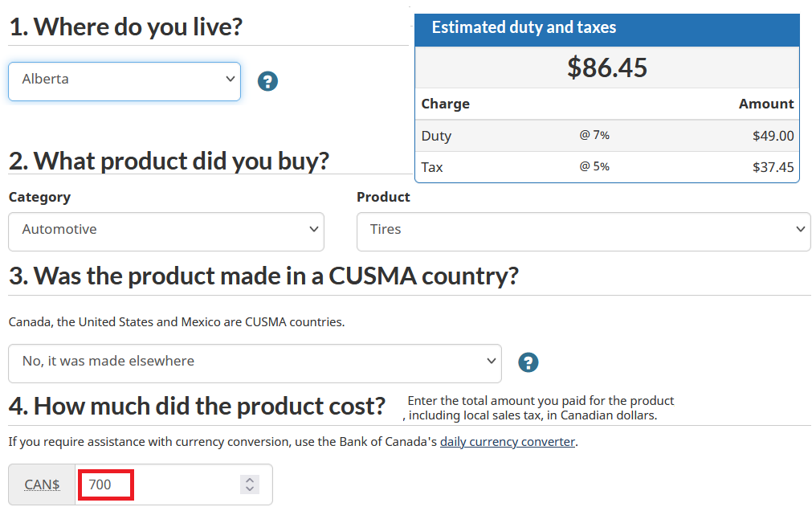
Task: Click the $86.45 estimated total
Action: click(x=606, y=67)
